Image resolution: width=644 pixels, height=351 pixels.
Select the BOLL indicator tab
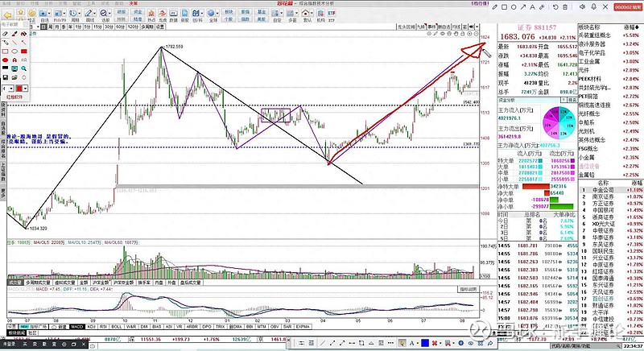point(116,327)
